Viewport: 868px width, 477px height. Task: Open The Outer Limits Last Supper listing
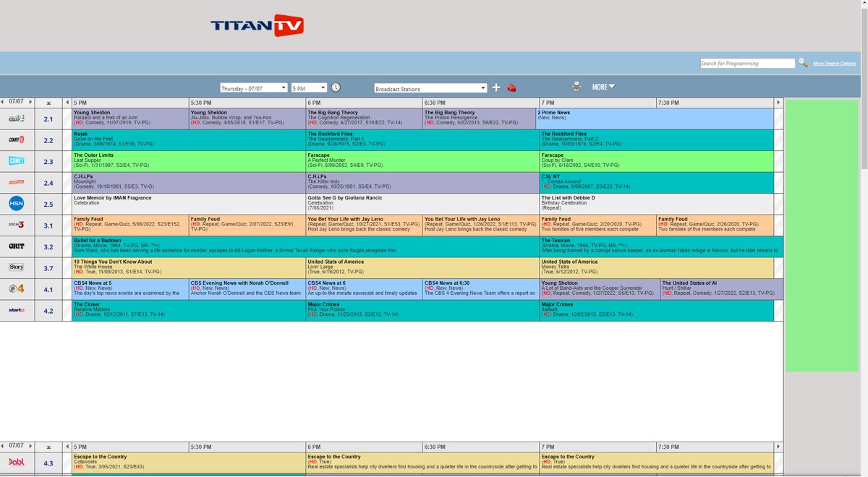pyautogui.click(x=188, y=161)
